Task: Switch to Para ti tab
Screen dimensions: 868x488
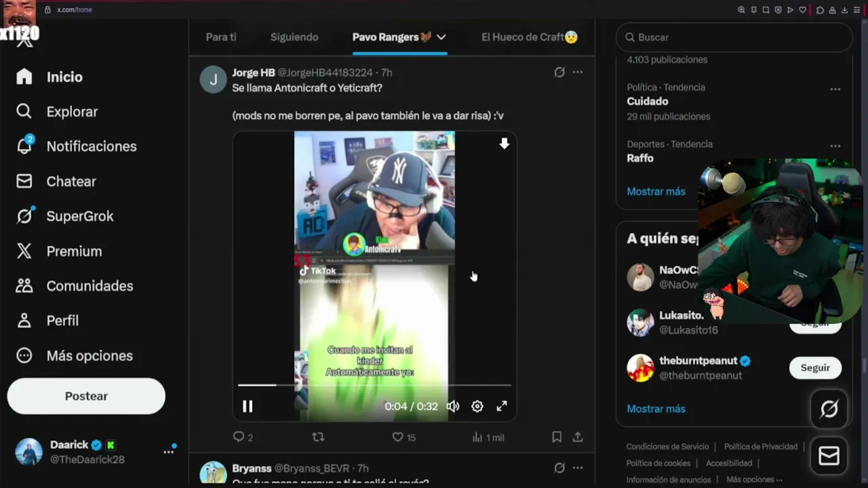Action: [x=221, y=37]
